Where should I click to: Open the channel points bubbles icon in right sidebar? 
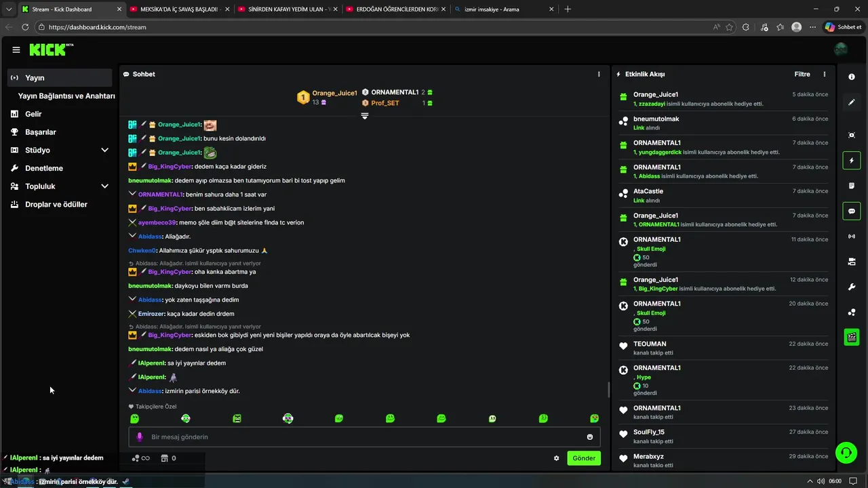(x=852, y=312)
